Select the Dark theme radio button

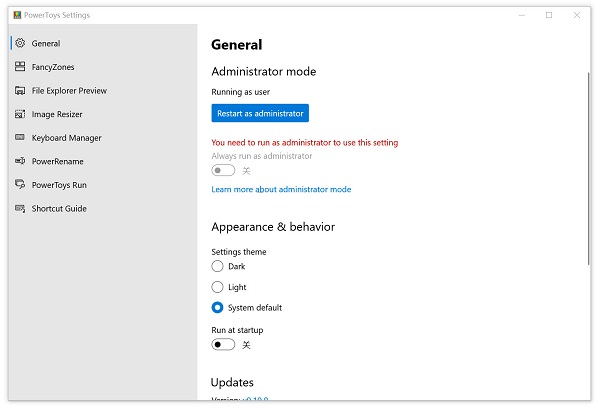tap(217, 266)
